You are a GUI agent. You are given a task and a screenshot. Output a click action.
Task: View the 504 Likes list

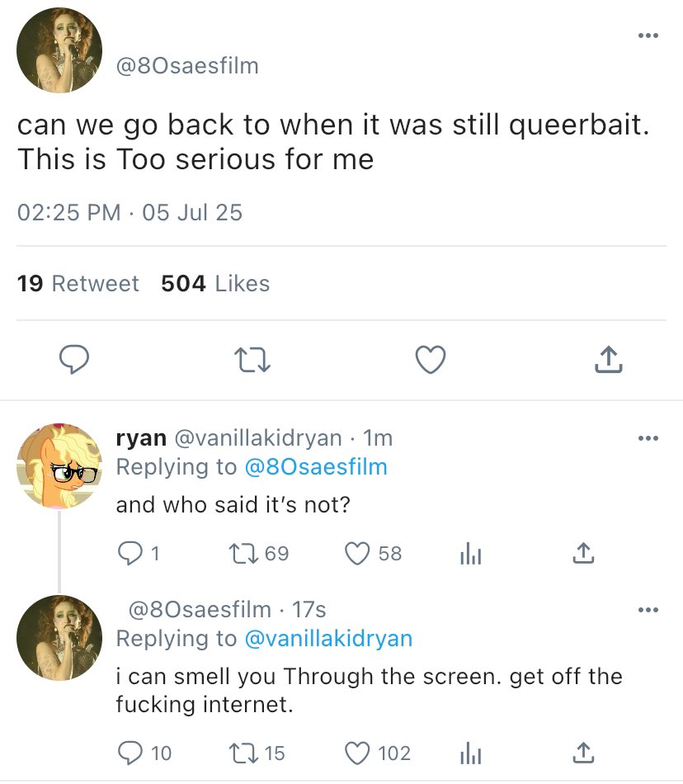pos(215,284)
